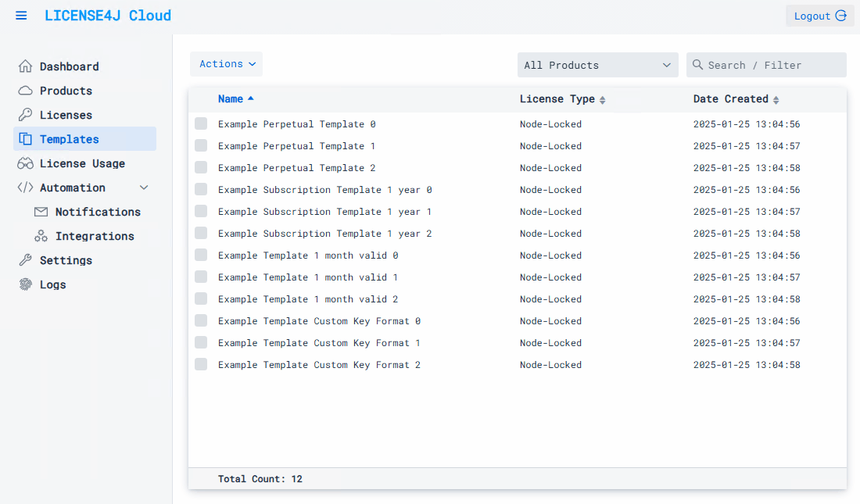Screen dimensions: 860x504
Task: Collapse the Automation section chevron
Action: pyautogui.click(x=144, y=188)
